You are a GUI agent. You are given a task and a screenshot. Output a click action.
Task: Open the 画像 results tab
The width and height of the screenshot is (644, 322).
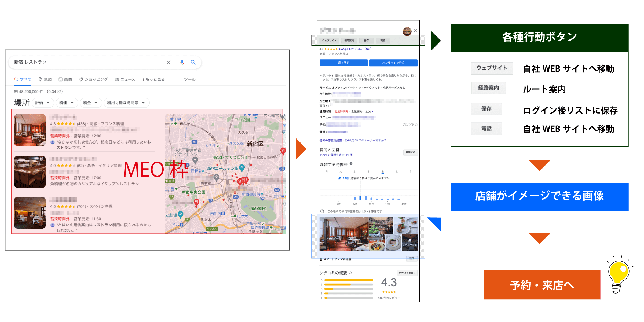65,79
